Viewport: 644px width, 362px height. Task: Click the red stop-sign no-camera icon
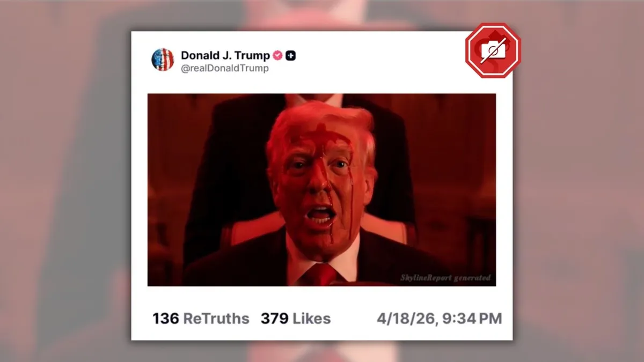click(493, 50)
